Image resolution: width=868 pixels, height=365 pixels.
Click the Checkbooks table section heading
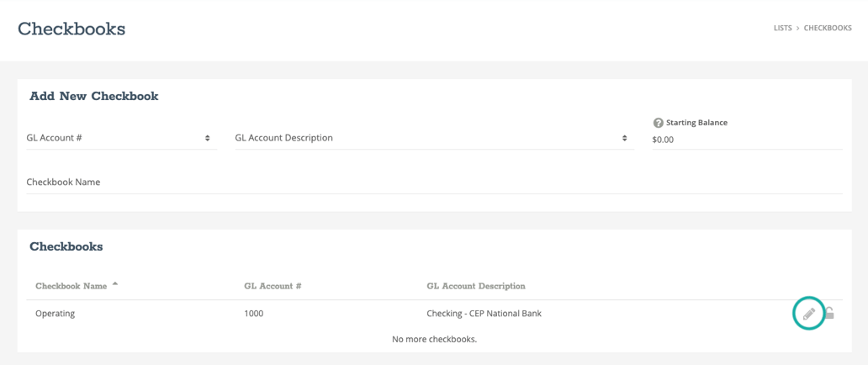click(x=66, y=246)
